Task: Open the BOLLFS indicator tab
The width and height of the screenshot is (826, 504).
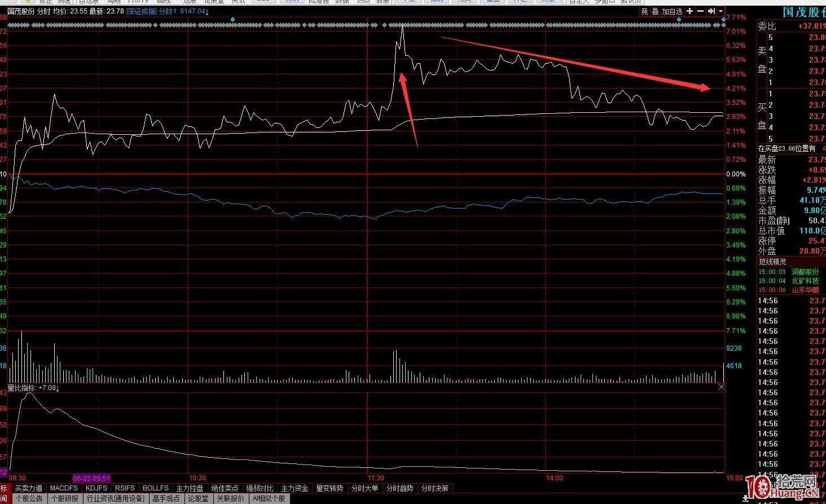Action: coord(156,488)
